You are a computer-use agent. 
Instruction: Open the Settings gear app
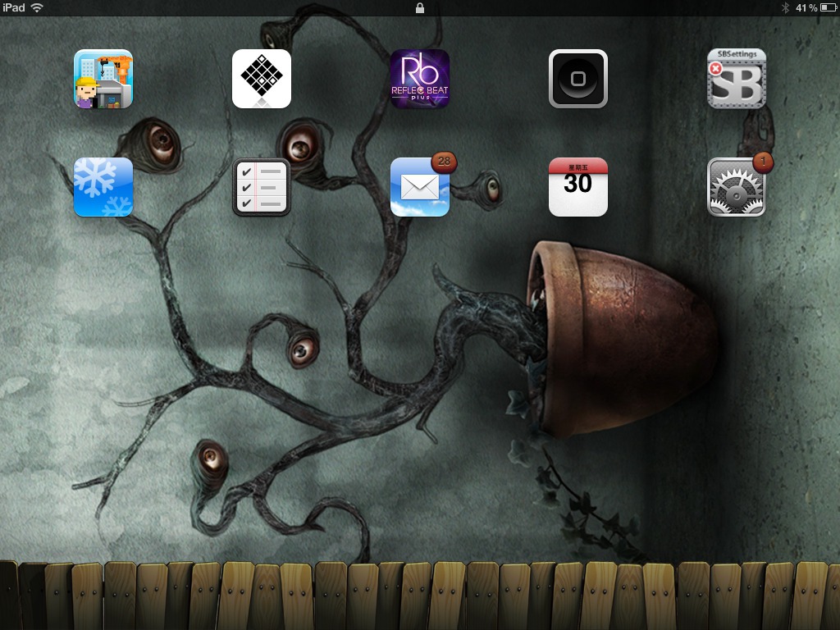(x=737, y=187)
